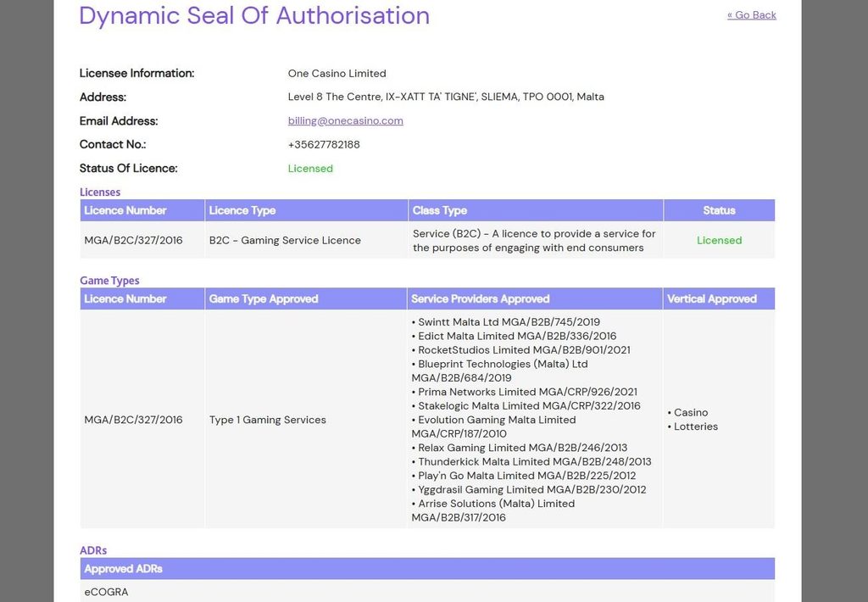Click the Status column header

tap(719, 210)
